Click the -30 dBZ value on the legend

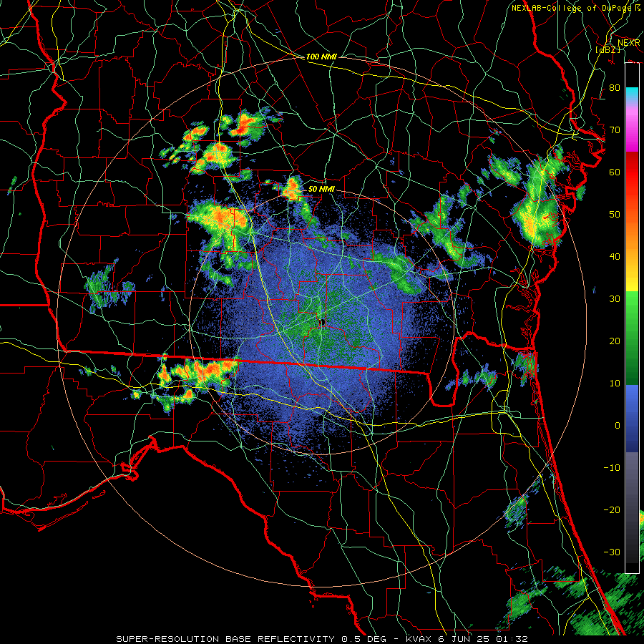click(x=612, y=552)
